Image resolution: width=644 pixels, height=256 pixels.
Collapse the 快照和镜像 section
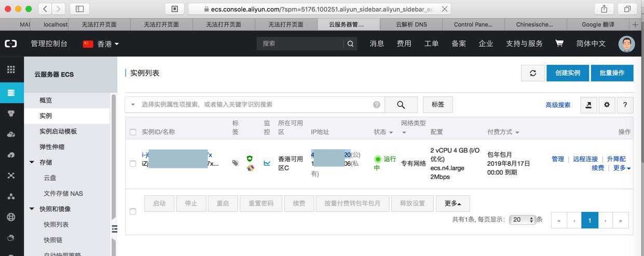pos(32,209)
